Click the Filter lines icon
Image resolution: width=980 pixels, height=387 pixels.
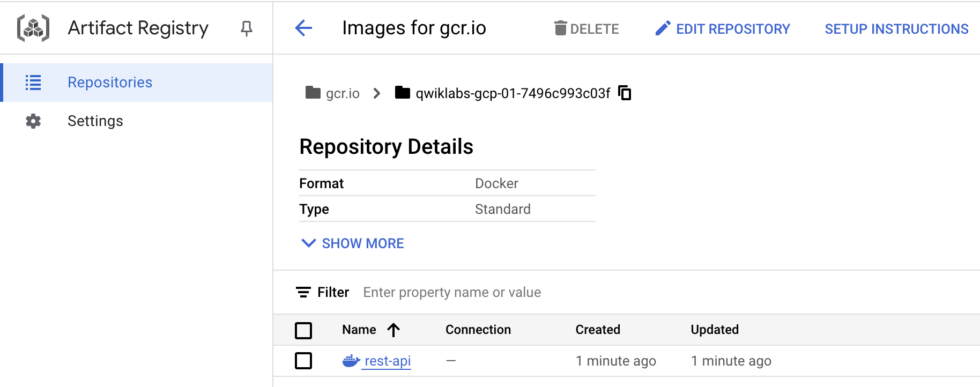(x=303, y=292)
